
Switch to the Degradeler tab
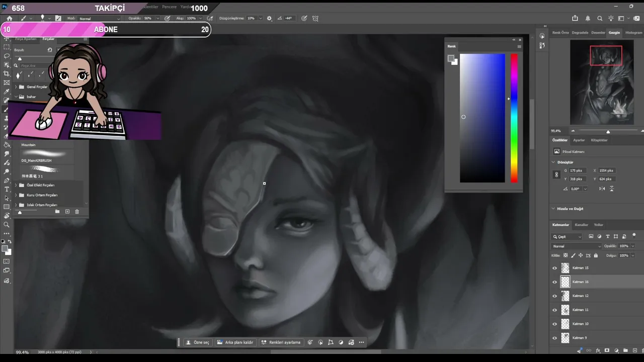(x=580, y=33)
